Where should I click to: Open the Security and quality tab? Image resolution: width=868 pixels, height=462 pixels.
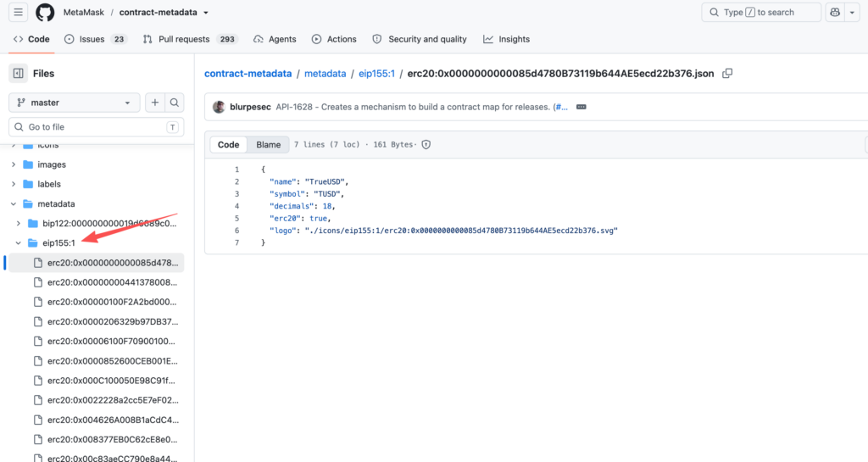coord(420,39)
